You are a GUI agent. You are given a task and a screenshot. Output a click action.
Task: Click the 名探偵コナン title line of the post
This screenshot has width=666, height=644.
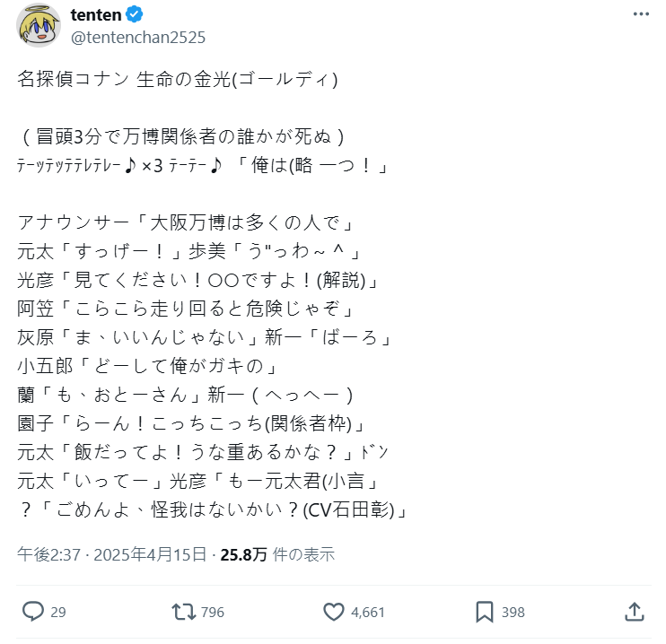coord(178,79)
